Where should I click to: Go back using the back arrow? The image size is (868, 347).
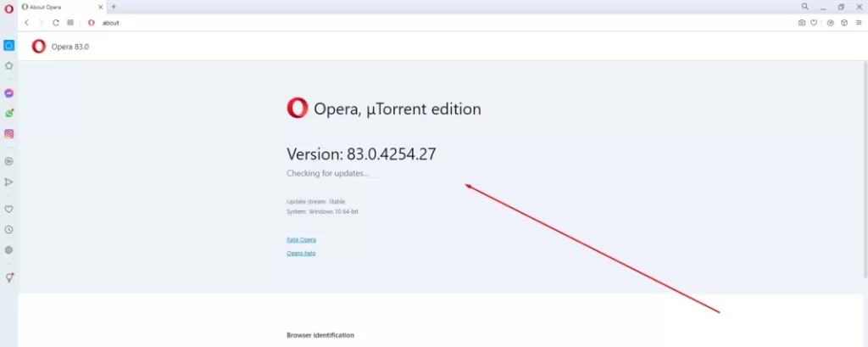[26, 23]
